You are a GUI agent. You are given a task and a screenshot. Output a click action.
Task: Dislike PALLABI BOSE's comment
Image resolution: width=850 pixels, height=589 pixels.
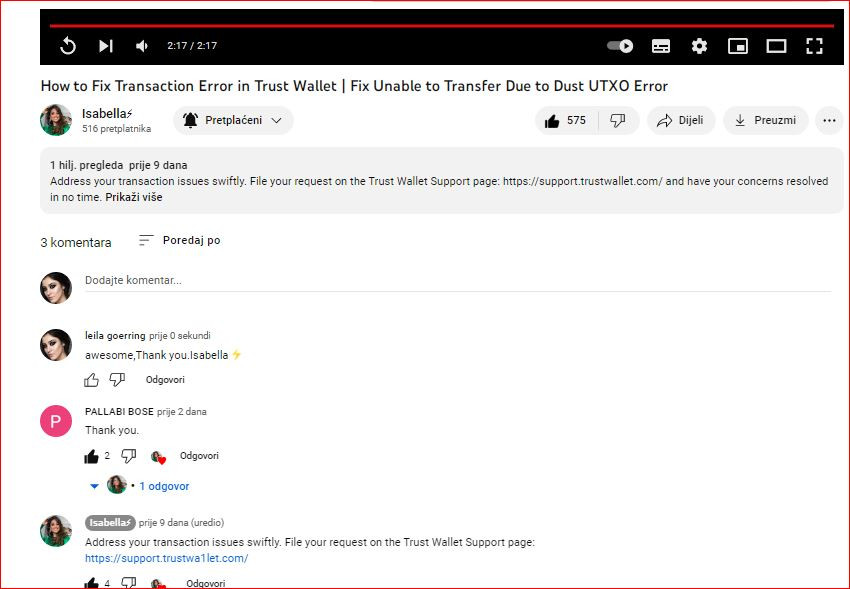pyautogui.click(x=128, y=456)
